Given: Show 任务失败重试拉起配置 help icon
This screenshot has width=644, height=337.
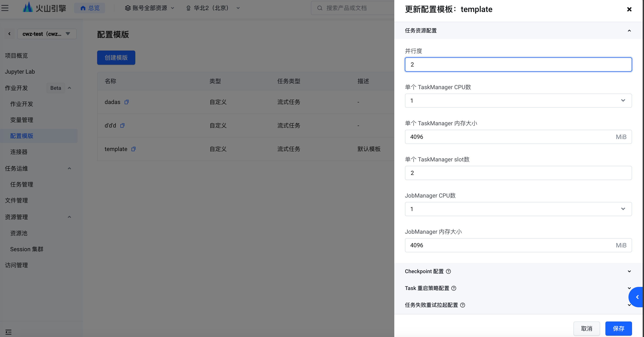Looking at the screenshot, I should tap(463, 305).
